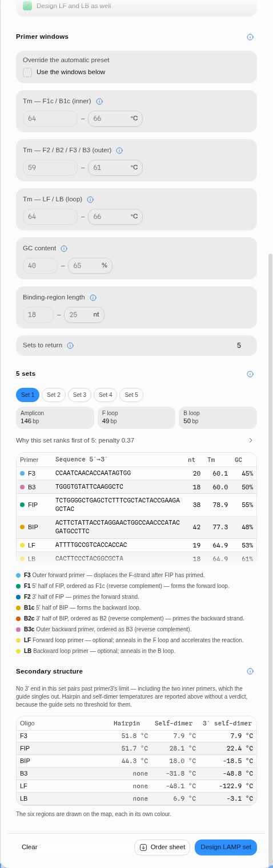Click the B2c red-orange legend dot
Viewport: 273px width, 868px height.
18,619
